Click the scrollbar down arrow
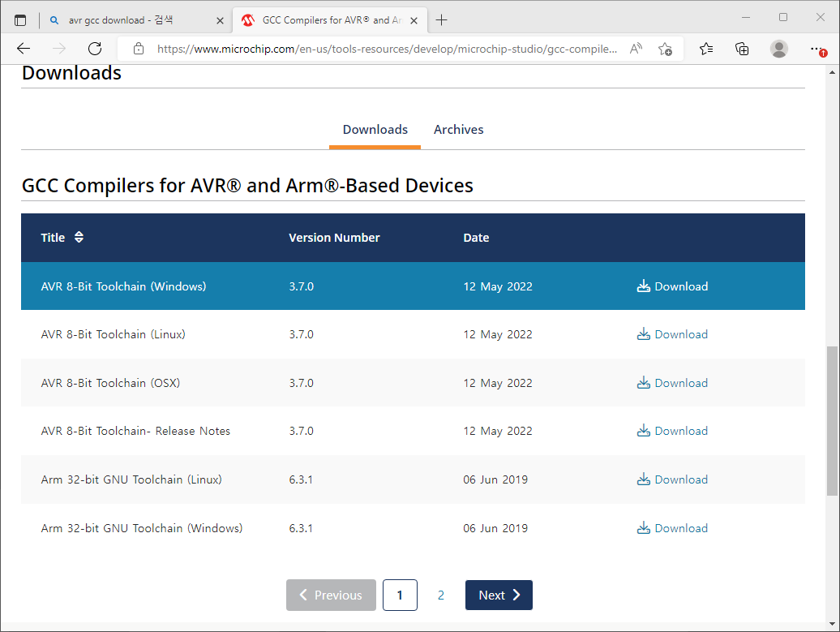 tap(832, 623)
